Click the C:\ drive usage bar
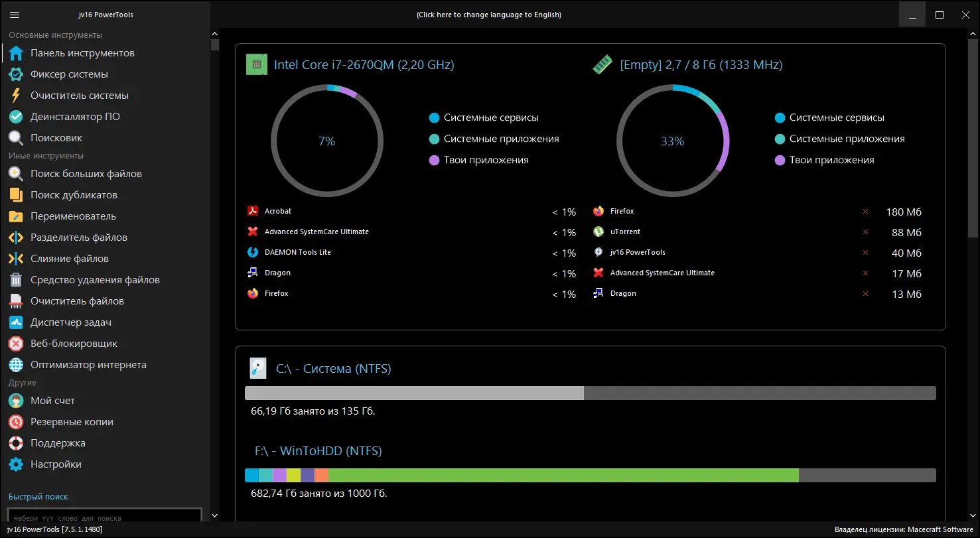Image resolution: width=980 pixels, height=538 pixels. pos(591,393)
